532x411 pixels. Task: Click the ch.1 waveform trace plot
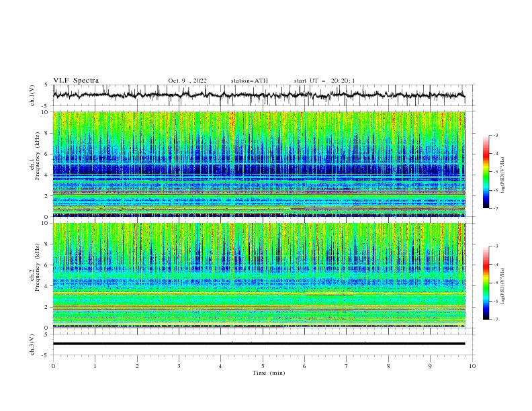coord(259,95)
